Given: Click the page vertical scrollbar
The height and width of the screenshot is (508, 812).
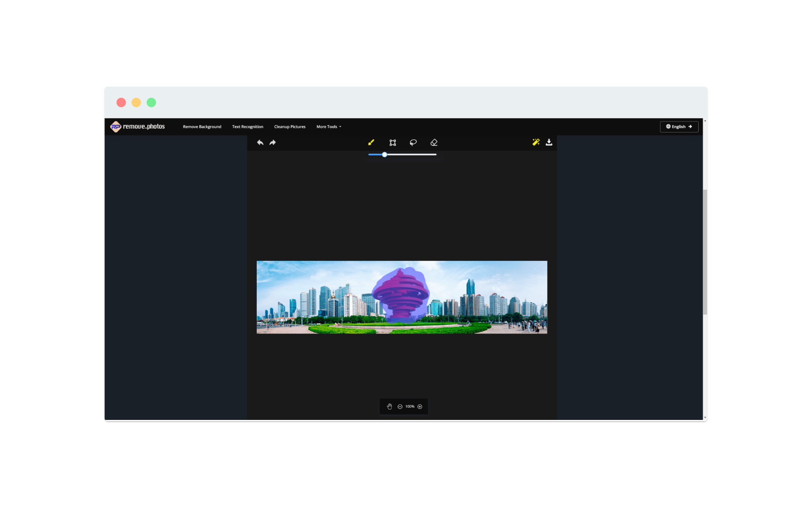Looking at the screenshot, I should click(x=705, y=252).
